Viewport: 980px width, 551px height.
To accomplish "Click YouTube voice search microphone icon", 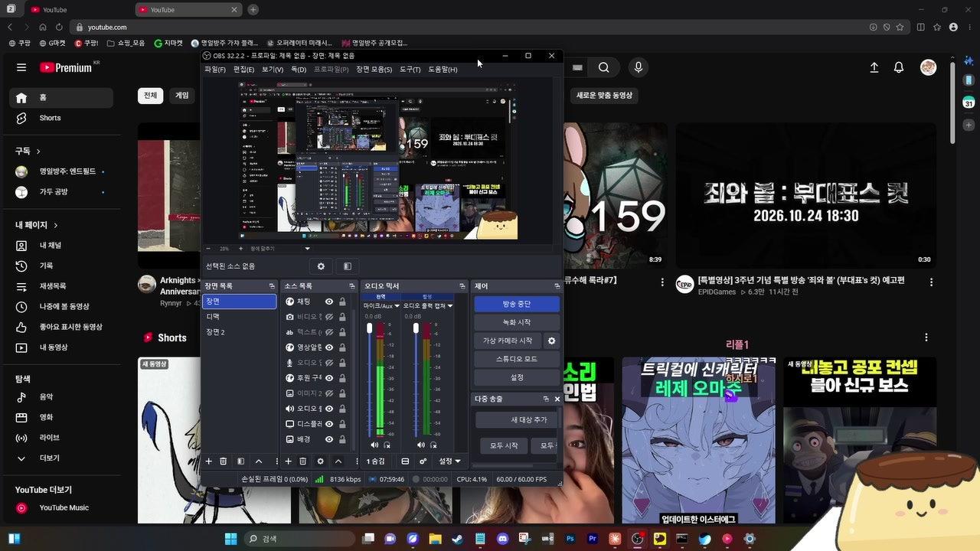I will (639, 67).
